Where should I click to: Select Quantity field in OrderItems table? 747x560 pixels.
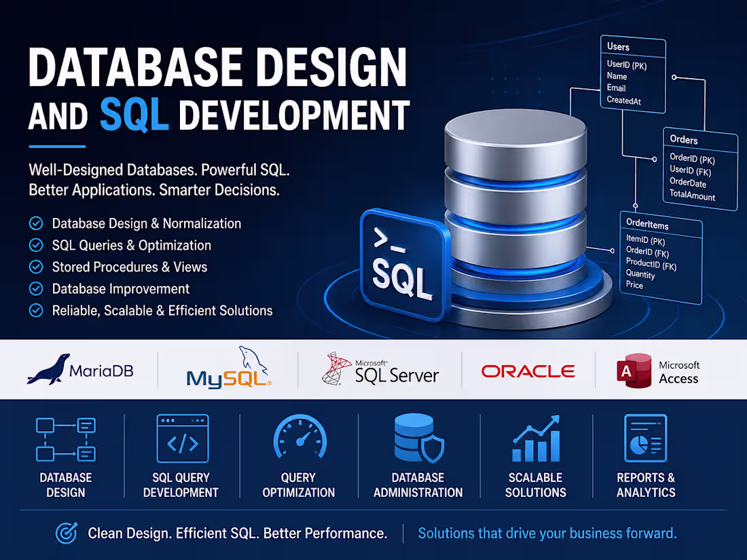click(x=640, y=274)
